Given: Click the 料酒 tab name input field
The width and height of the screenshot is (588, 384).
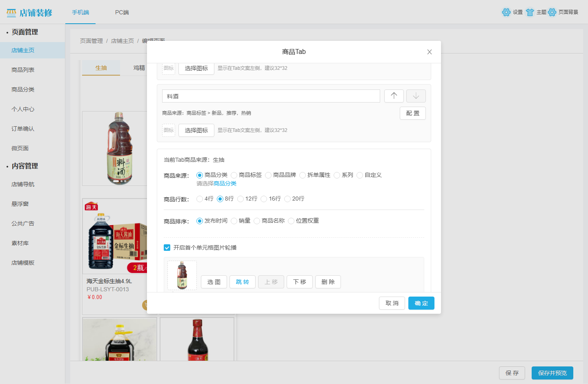Looking at the screenshot, I should [271, 96].
